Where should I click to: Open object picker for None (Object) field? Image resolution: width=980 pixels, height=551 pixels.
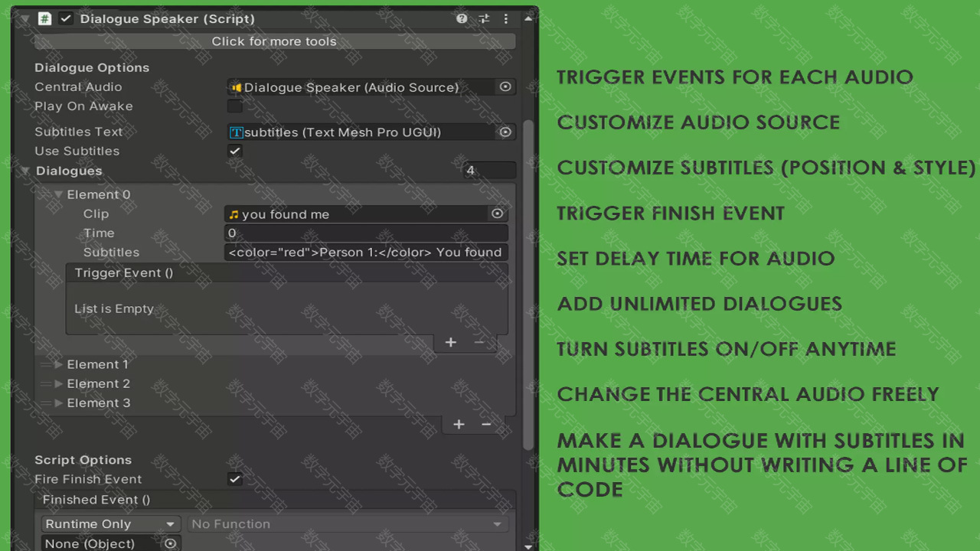(171, 543)
